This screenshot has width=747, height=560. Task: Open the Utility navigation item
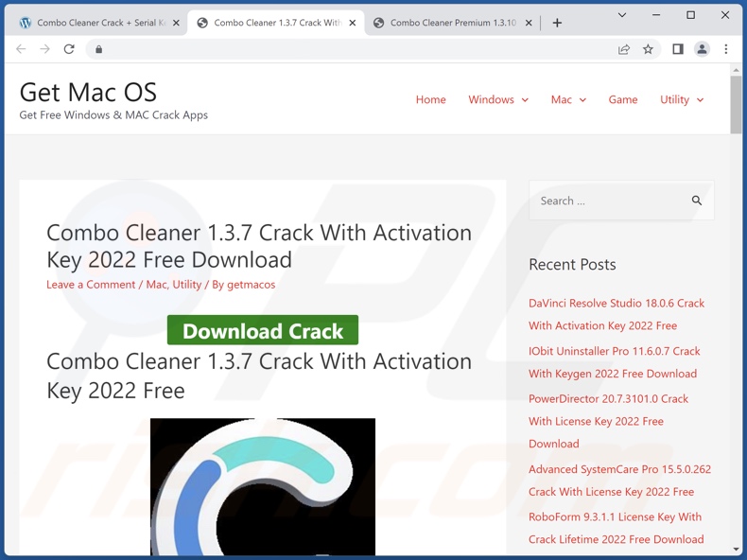pos(674,99)
